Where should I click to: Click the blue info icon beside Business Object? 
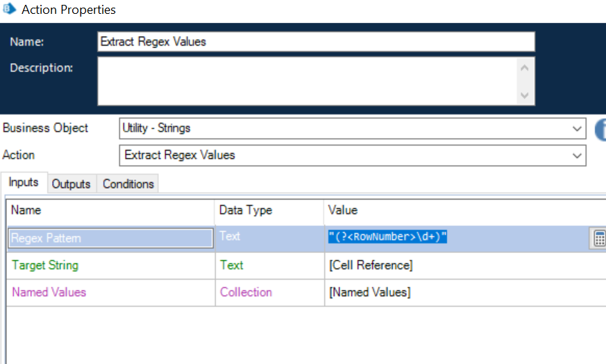601,129
